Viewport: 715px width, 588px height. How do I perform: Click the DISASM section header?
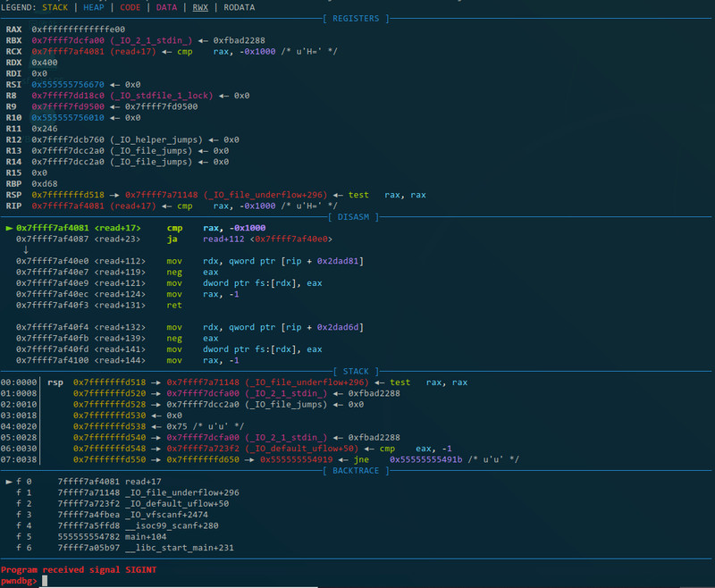(x=353, y=217)
